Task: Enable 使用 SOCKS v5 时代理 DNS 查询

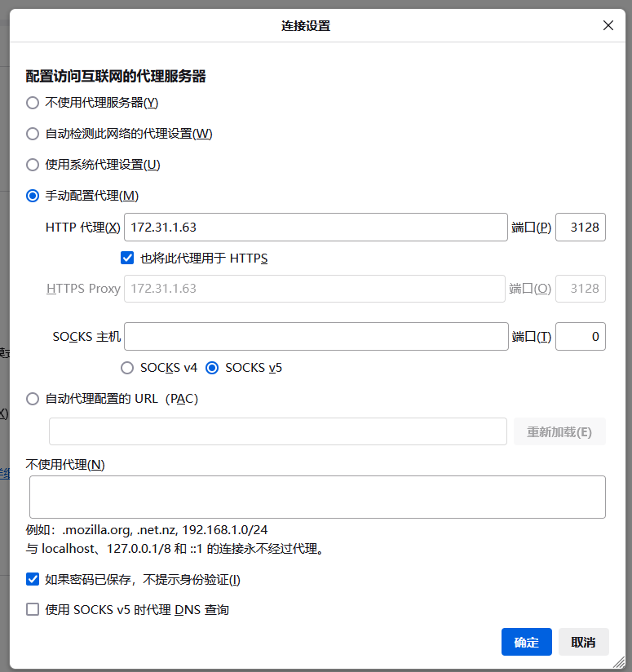Action: tap(33, 609)
